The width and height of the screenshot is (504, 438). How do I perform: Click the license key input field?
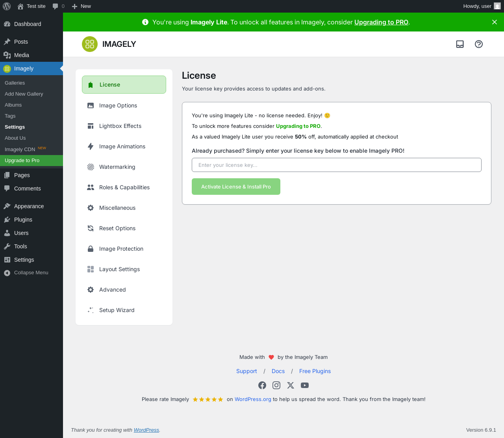pos(337,165)
